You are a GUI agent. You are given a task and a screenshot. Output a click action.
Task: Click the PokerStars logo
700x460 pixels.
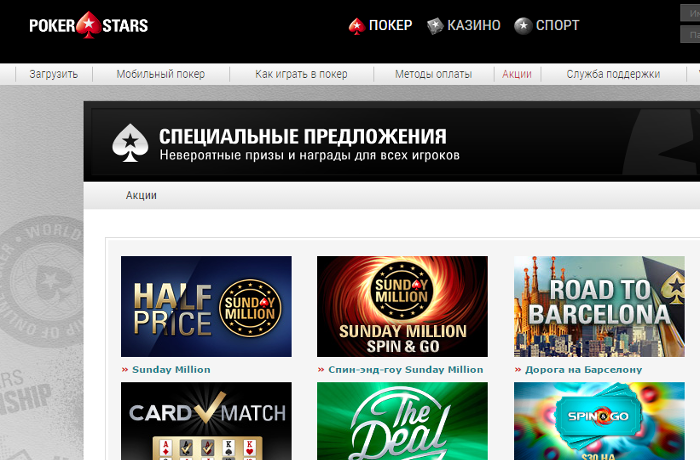pos(88,25)
